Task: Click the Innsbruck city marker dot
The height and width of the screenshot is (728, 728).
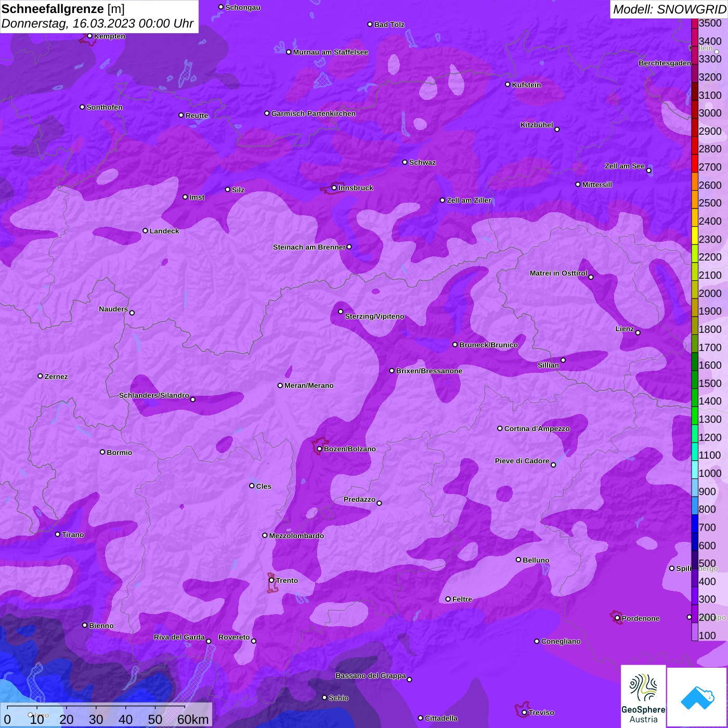Action: 334,188
